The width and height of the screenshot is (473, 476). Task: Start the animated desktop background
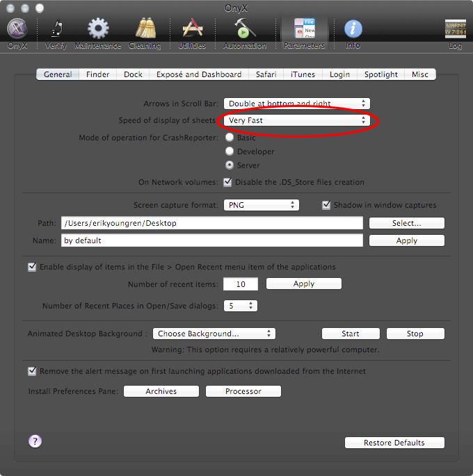351,334
